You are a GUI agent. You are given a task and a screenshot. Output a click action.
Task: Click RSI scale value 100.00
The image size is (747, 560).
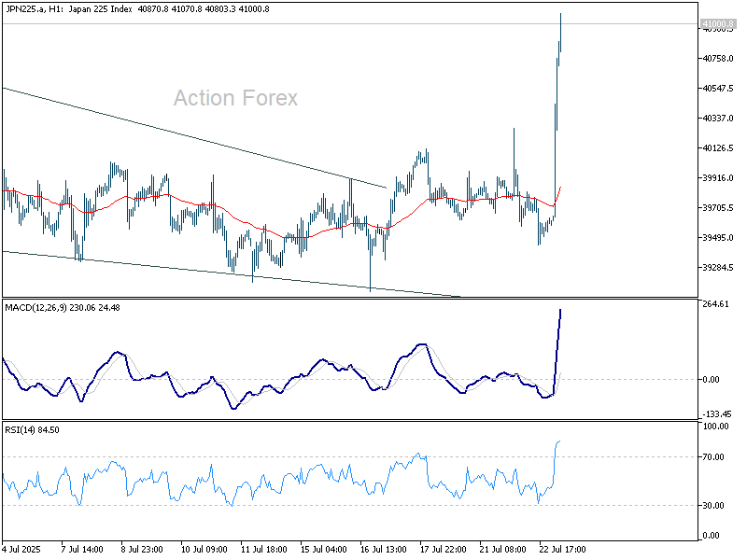(715, 427)
